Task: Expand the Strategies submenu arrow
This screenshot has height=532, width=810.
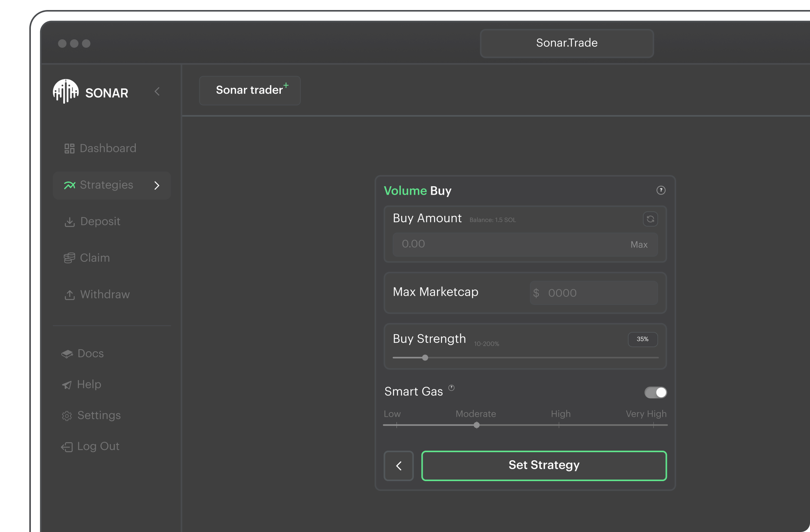Action: (x=157, y=185)
